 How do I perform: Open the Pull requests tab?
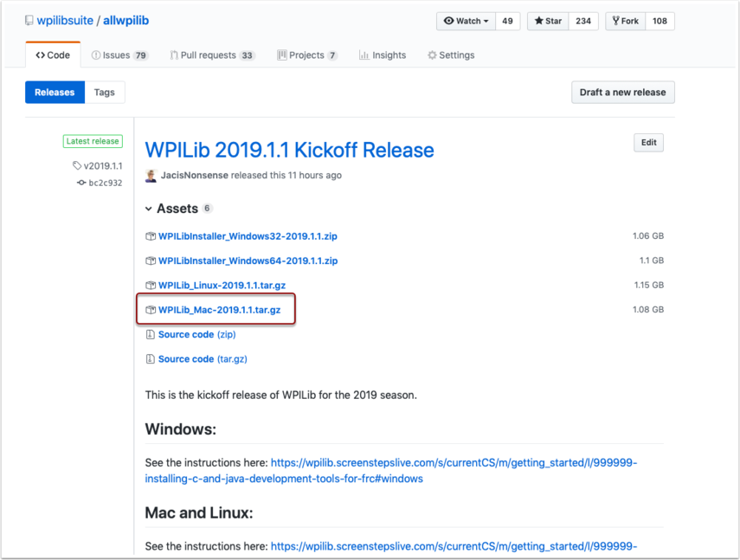[x=211, y=55]
